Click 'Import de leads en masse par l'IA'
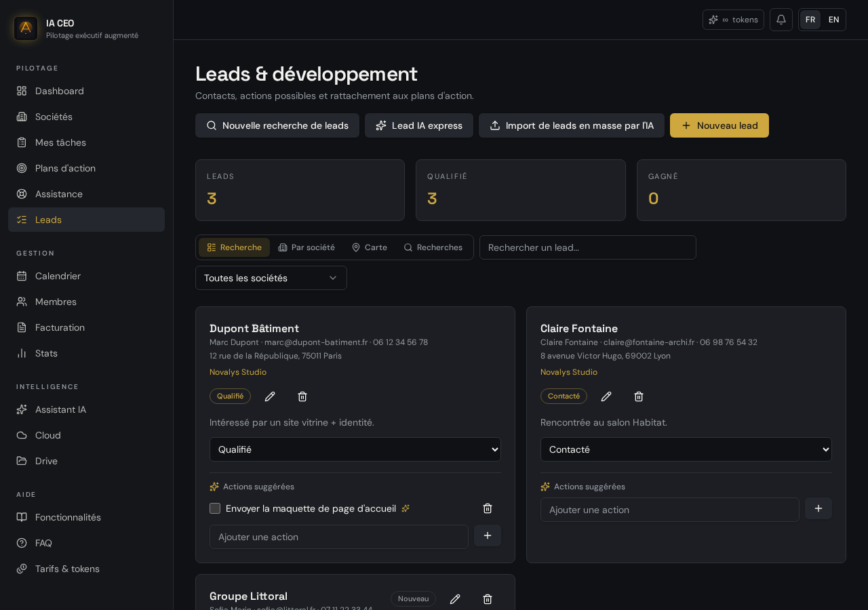This screenshot has width=868, height=610. click(x=572, y=125)
